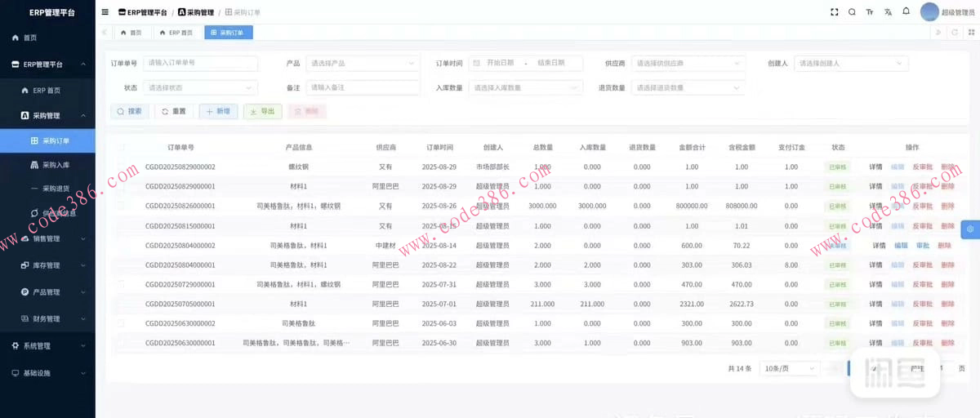980x418 pixels.
Task: Click the tab bar scroll-right arrow
Action: (938, 33)
